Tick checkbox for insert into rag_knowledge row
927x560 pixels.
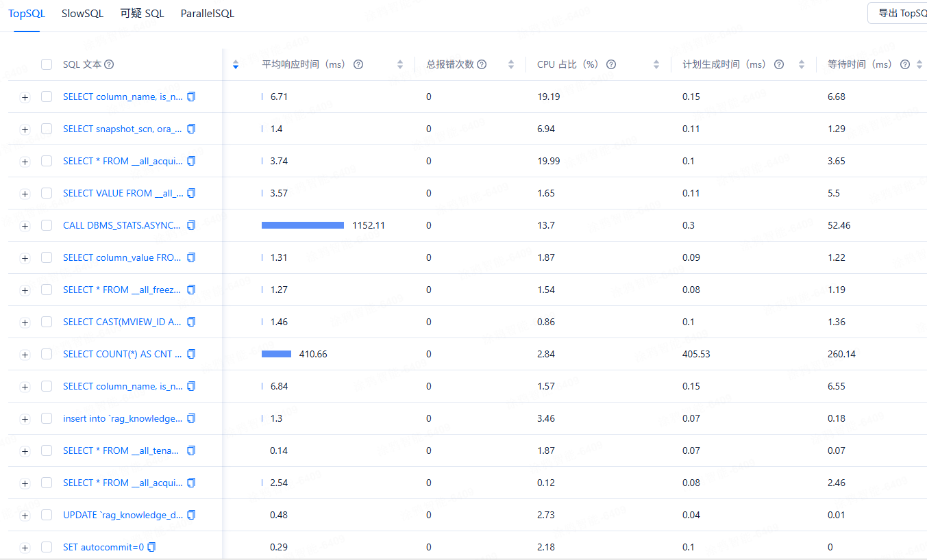47,418
